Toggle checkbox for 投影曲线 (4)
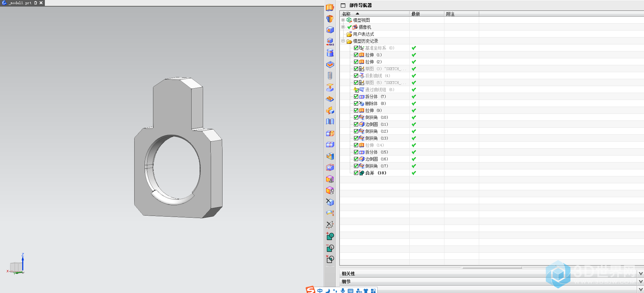This screenshot has height=293, width=644. coord(356,76)
